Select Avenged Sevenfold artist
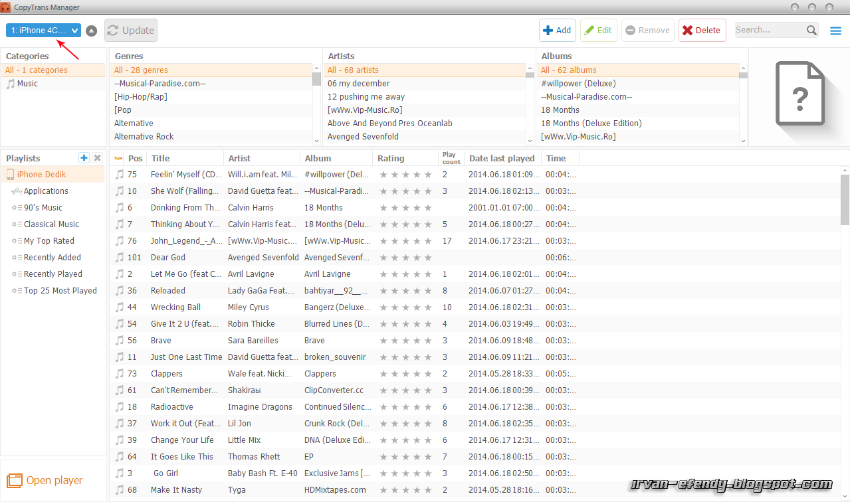 425,137
